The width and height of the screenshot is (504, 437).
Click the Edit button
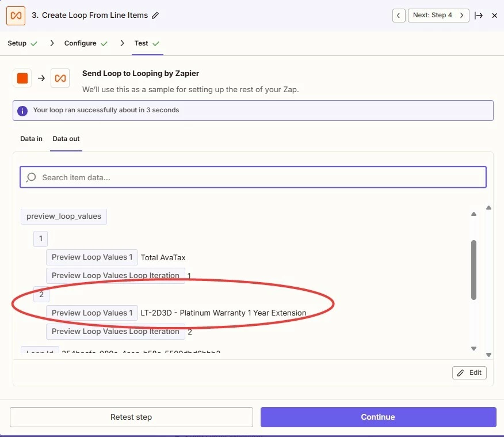click(469, 373)
